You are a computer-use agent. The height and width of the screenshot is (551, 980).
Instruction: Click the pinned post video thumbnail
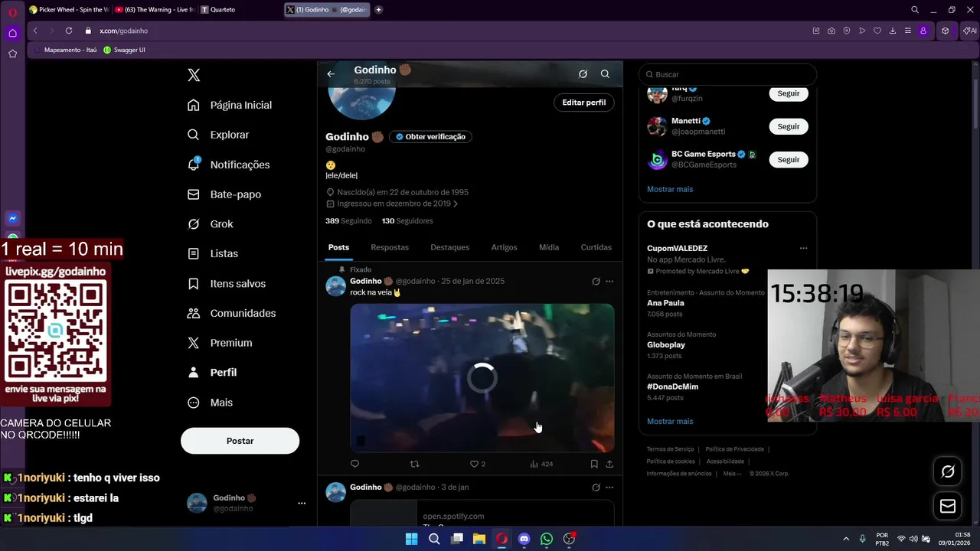point(482,378)
